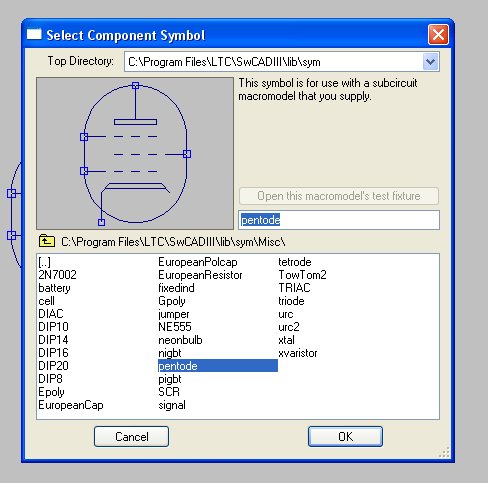This screenshot has width=488, height=483.
Task: Confirm selection with the OK button
Action: click(345, 436)
